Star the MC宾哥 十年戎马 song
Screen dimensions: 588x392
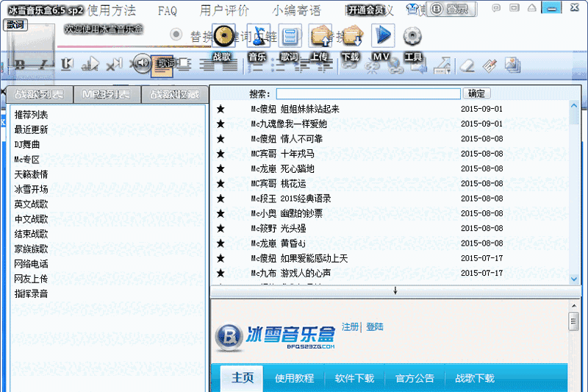click(x=220, y=154)
